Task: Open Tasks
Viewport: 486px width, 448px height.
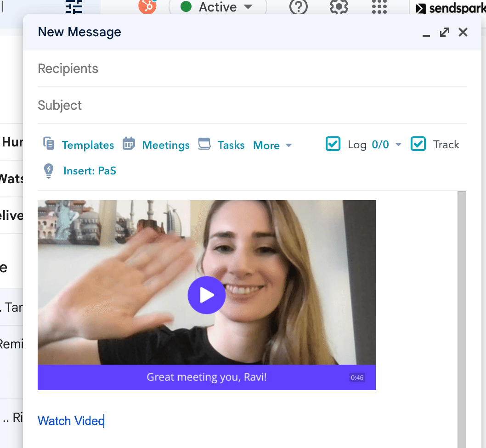Action: click(x=231, y=145)
